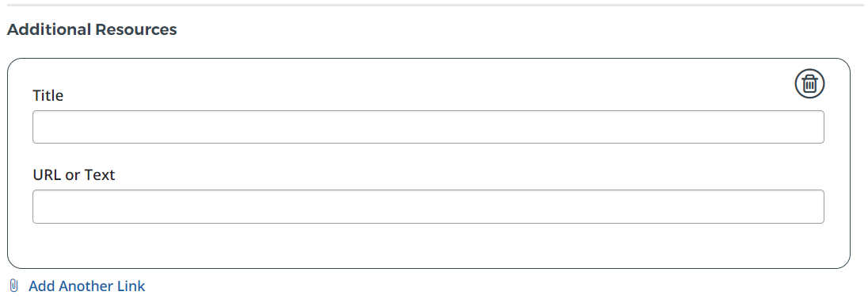Click the word Link in Add Another Link
868x303 pixels.
click(x=131, y=286)
